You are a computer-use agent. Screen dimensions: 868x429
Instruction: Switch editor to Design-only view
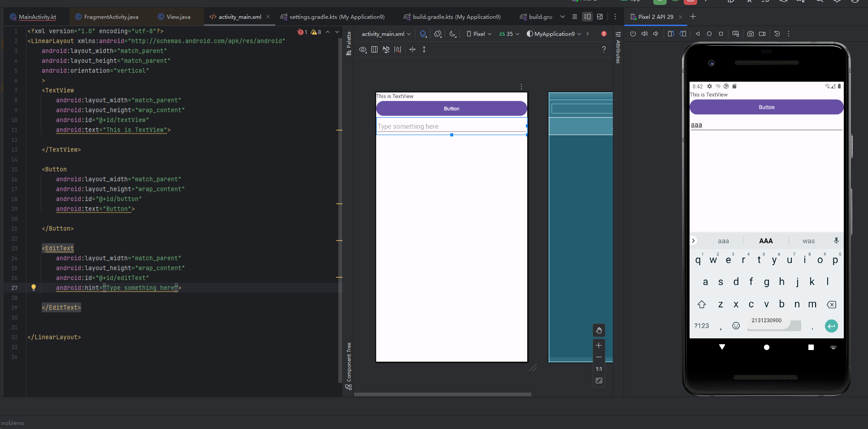[x=600, y=17]
